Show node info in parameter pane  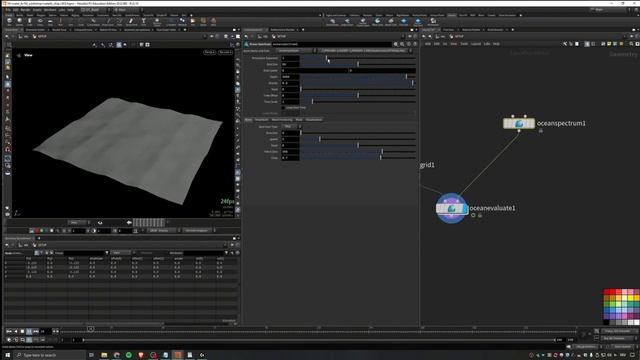click(x=409, y=44)
